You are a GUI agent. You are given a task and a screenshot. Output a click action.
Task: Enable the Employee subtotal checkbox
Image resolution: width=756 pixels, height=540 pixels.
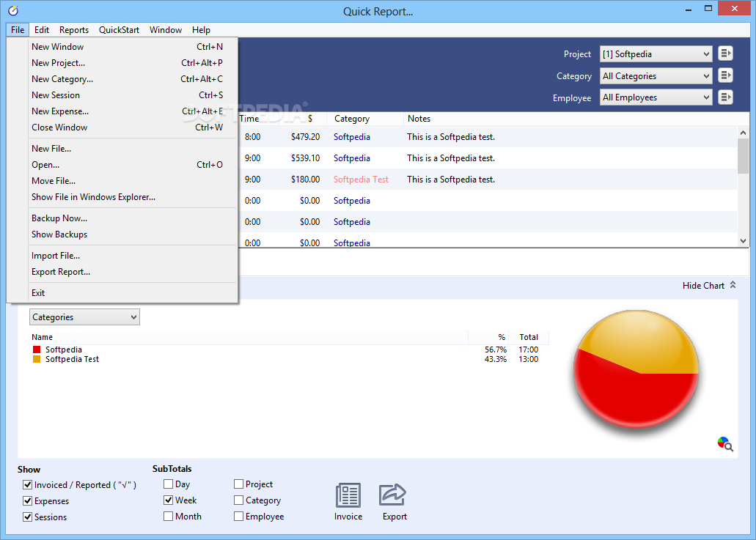238,517
